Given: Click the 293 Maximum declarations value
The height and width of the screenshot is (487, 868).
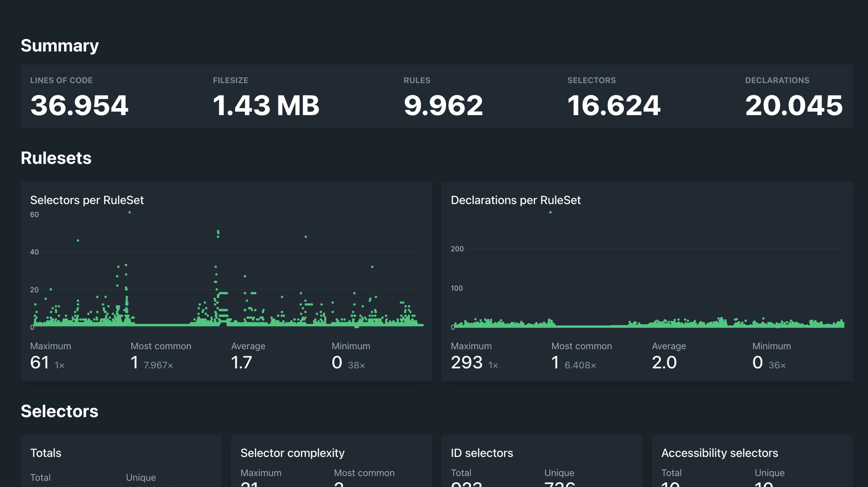Looking at the screenshot, I should click(467, 362).
